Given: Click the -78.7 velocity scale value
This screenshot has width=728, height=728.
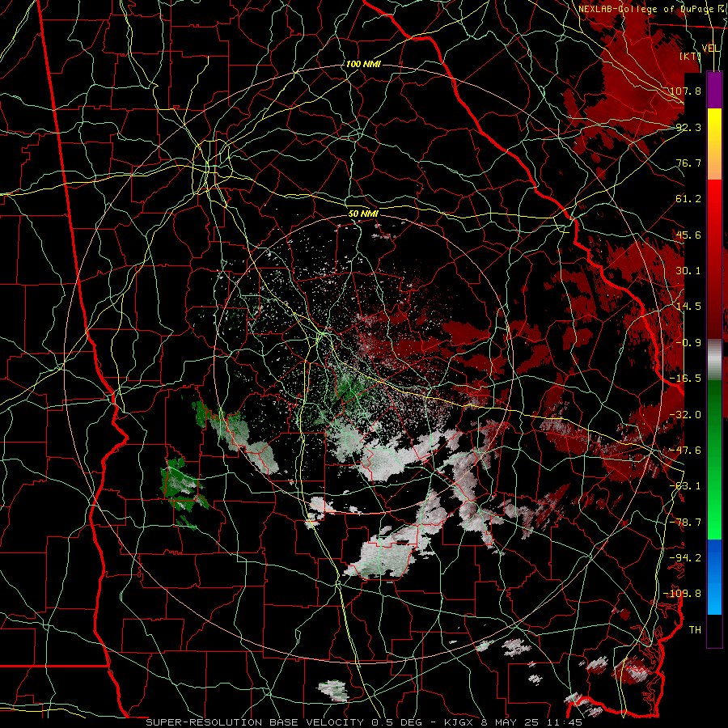Looking at the screenshot, I should [686, 522].
